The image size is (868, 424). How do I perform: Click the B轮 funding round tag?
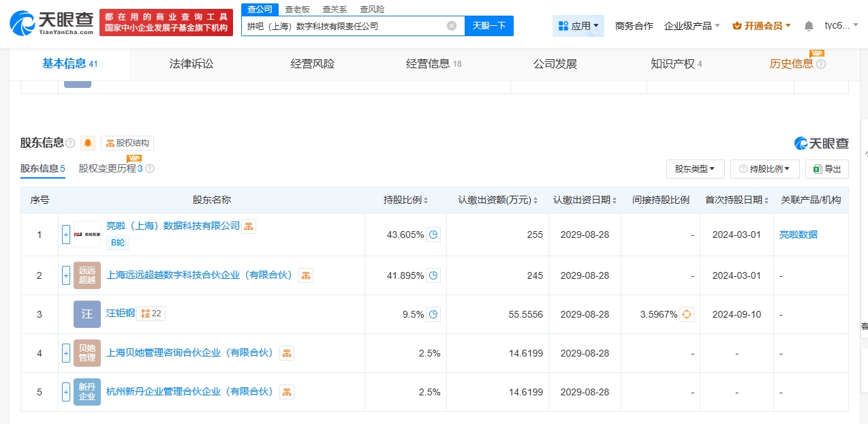pyautogui.click(x=118, y=243)
